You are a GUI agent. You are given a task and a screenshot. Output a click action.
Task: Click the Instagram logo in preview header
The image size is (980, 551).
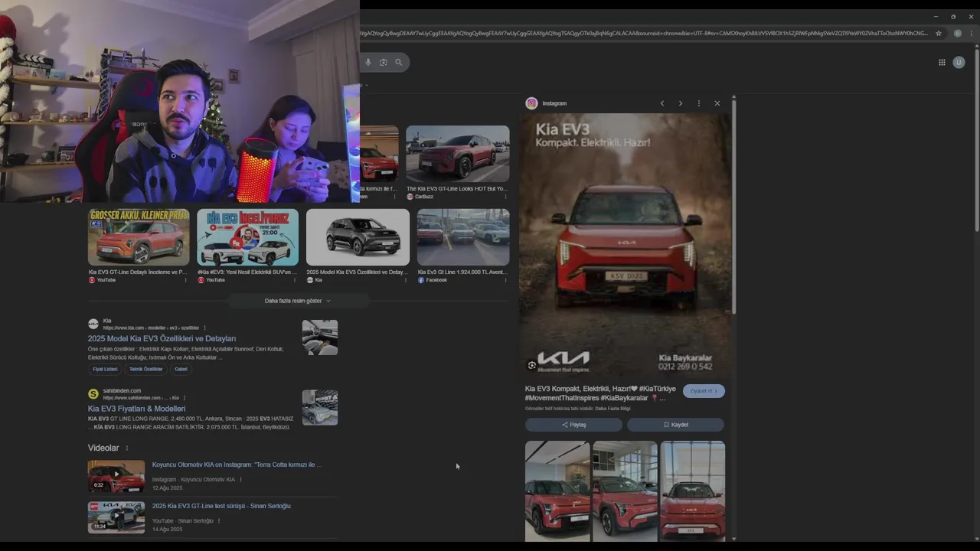[531, 103]
